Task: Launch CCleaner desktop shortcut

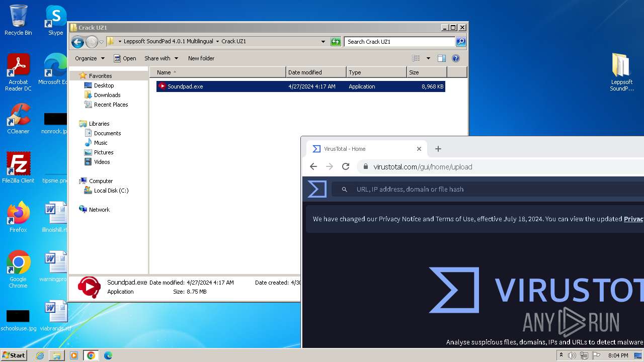Action: click(18, 119)
